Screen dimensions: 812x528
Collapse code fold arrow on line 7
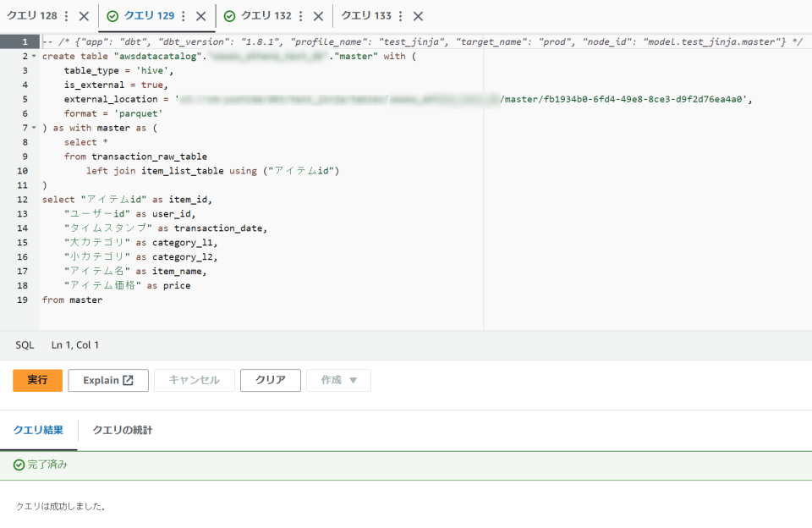[x=34, y=128]
